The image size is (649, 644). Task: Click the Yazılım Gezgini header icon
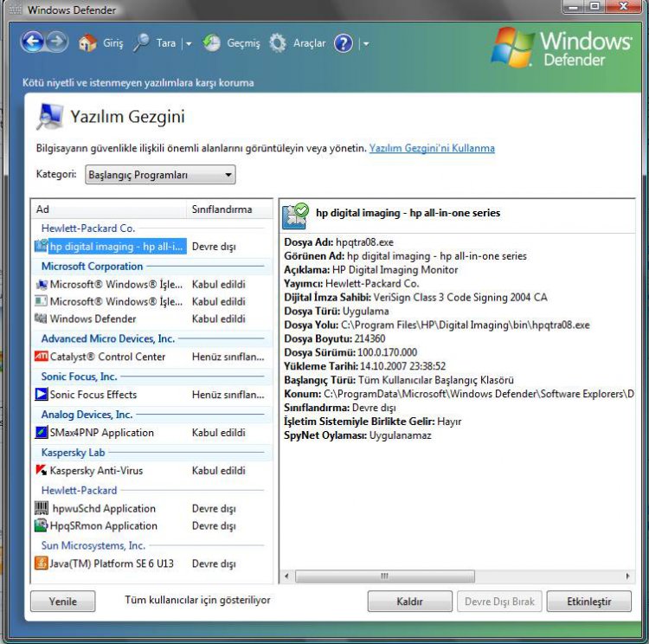tap(50, 116)
